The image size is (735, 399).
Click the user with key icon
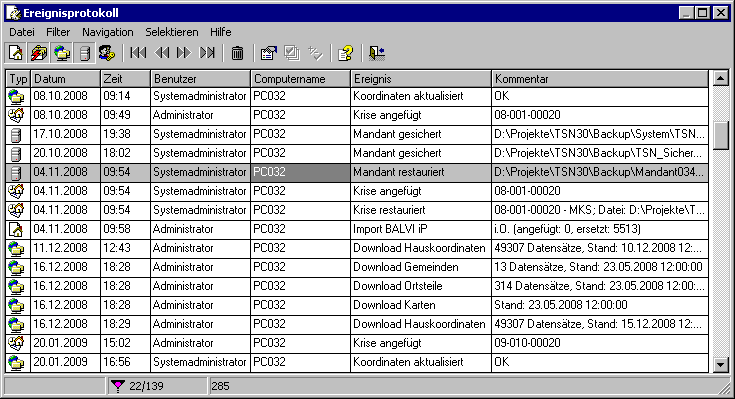point(107,53)
